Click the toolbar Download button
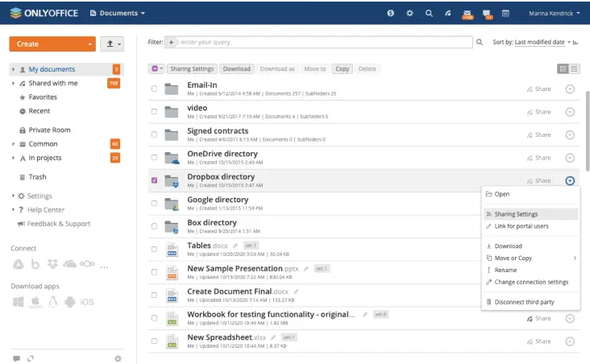The height and width of the screenshot is (364, 590). coord(237,68)
